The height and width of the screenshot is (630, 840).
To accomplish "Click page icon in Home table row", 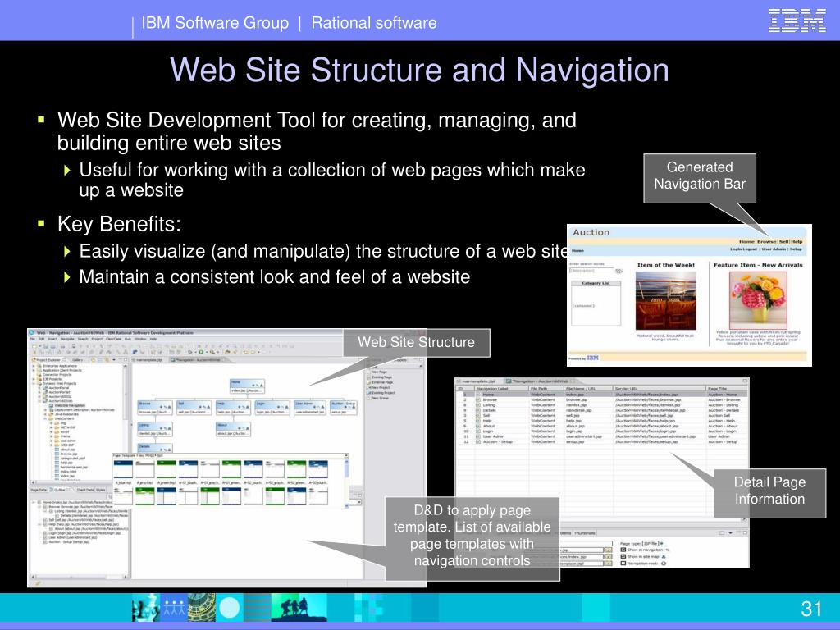I will click(478, 395).
